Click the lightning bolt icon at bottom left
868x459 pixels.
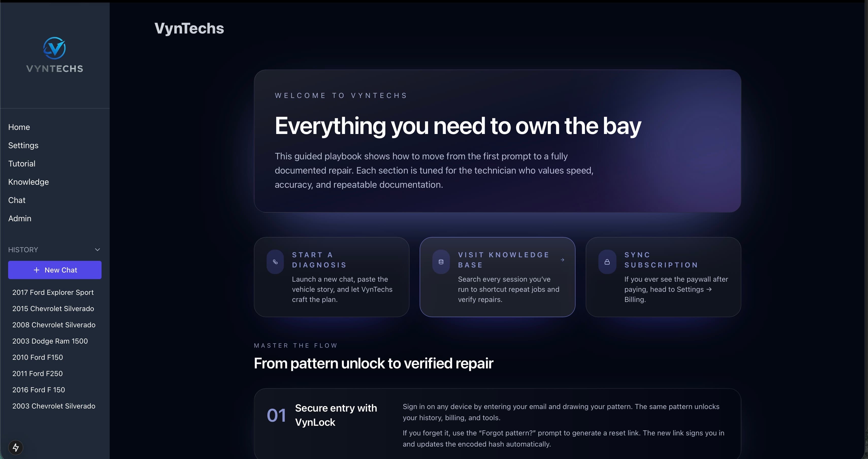click(15, 447)
